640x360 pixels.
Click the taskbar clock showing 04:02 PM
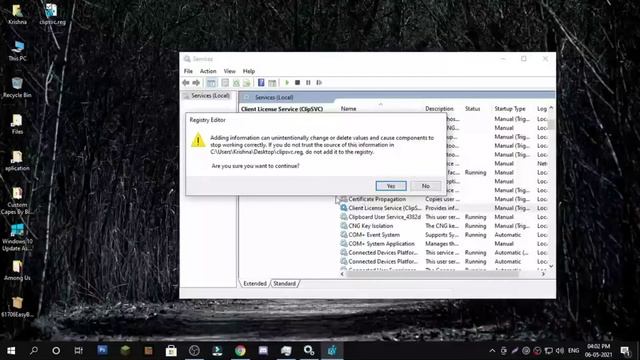(x=598, y=351)
